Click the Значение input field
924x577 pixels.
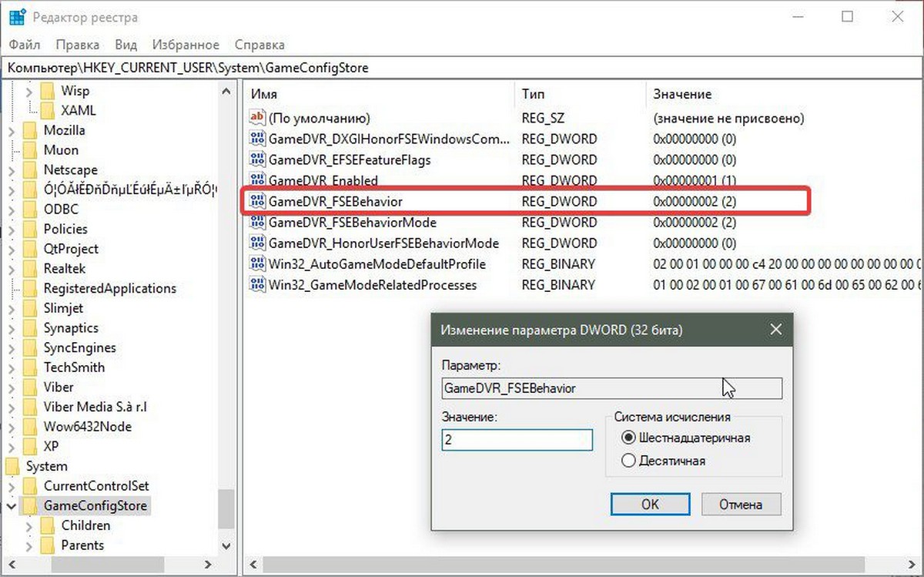[517, 440]
